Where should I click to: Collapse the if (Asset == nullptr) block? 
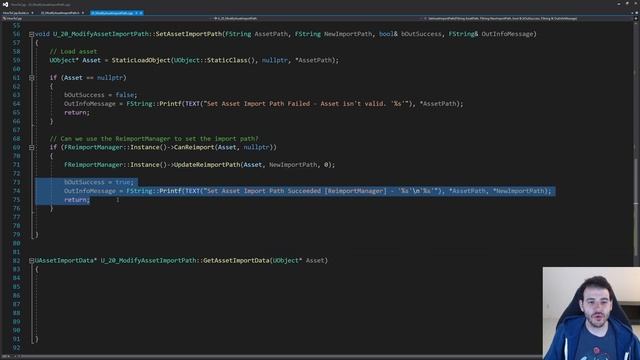pos(31,78)
